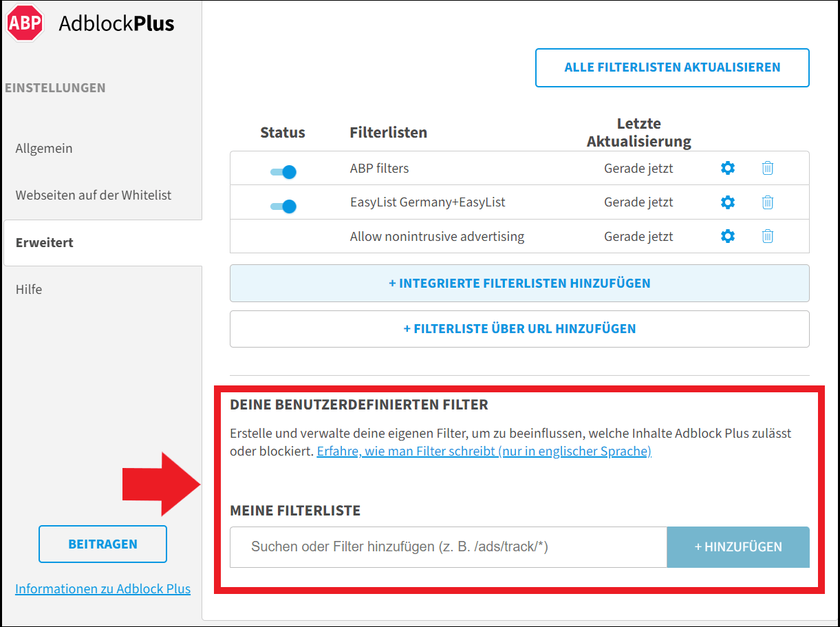Delete the ABP filters list via trash icon
The image size is (840, 627).
[768, 168]
